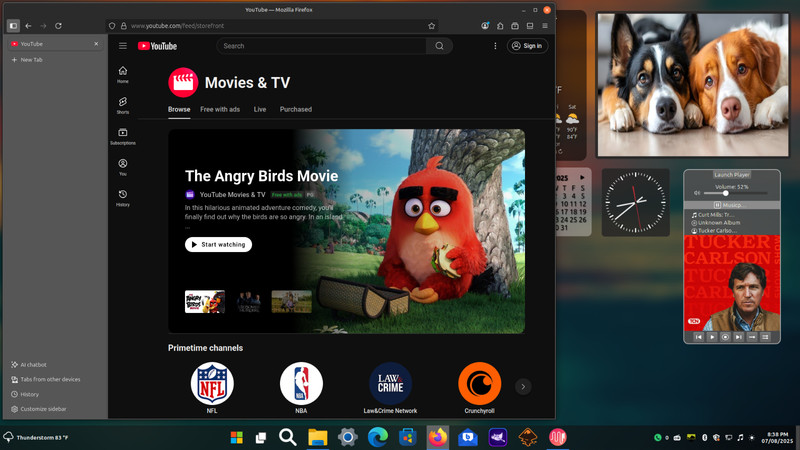Switch to Free with ads tab
Screen dimensions: 800x450
[220, 109]
